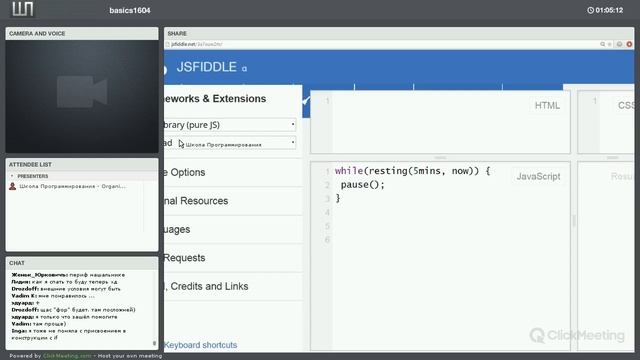Viewport: 640px width, 360px height.
Task: Click the chat message from Inga
Action: coord(69,334)
